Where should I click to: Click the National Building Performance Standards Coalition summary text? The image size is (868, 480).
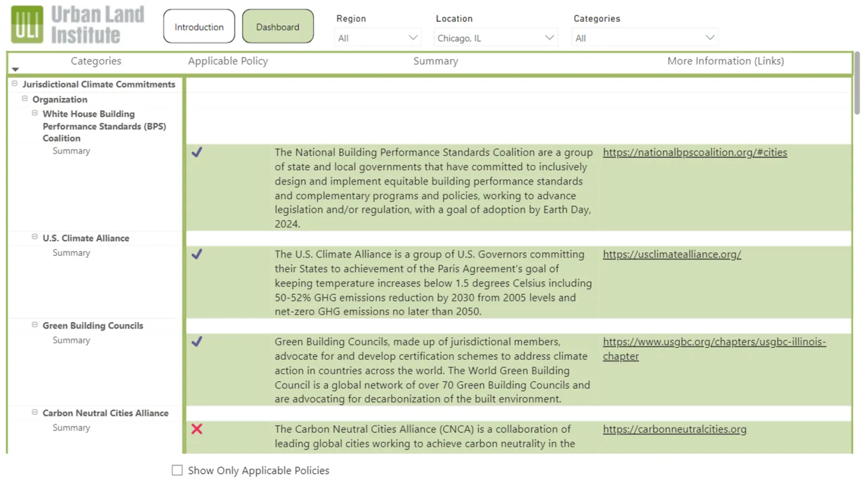point(434,188)
